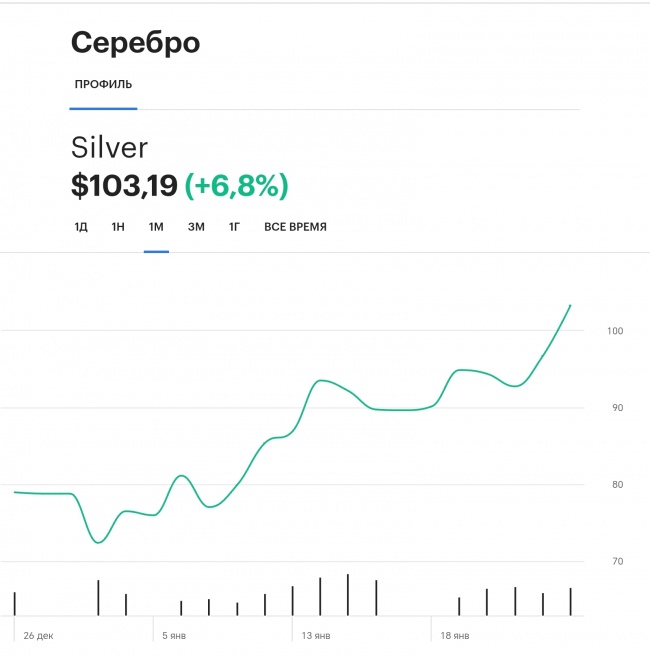Viewport: 650px width, 656px height.
Task: Click the chart line's final highest point
Action: pos(570,305)
